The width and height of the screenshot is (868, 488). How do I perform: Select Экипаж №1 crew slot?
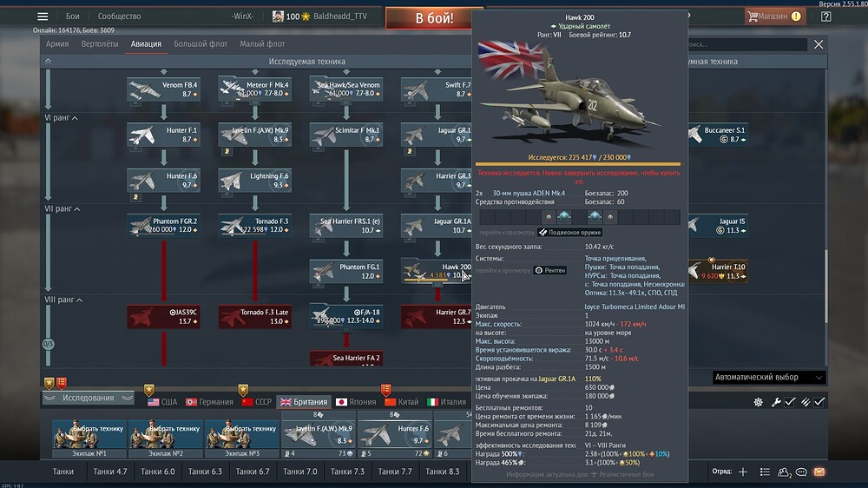coord(89,439)
